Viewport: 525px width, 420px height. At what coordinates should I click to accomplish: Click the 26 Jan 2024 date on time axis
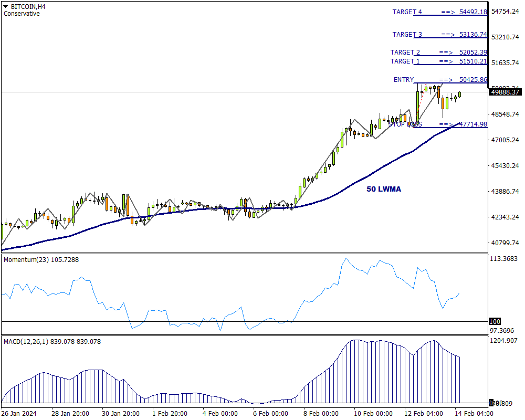(x=19, y=413)
